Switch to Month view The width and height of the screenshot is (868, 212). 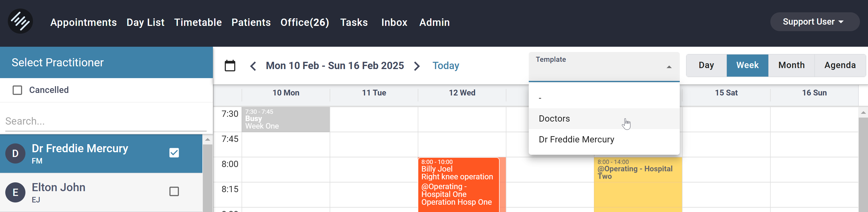[791, 65]
